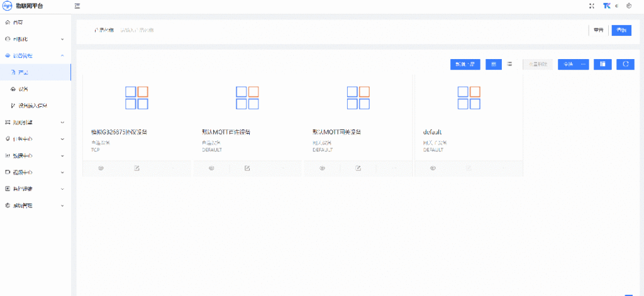
Task: Open the settings icon in the top-right header
Action: (629, 6)
